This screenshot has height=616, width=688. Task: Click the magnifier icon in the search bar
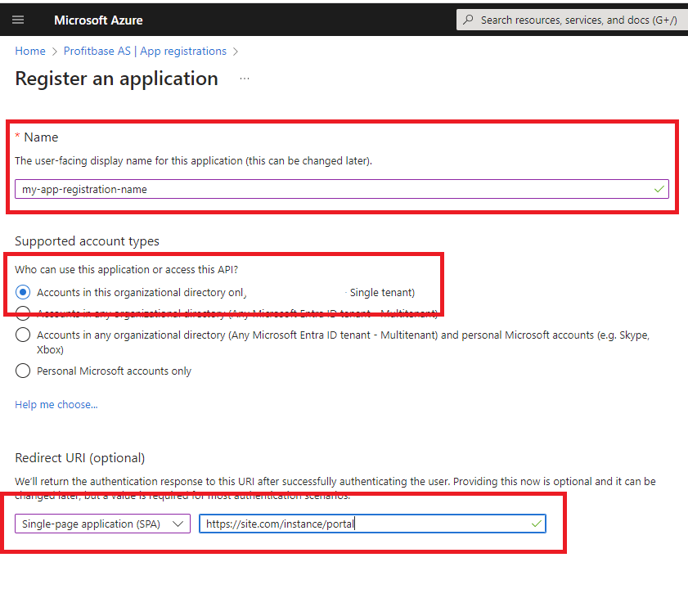[468, 20]
